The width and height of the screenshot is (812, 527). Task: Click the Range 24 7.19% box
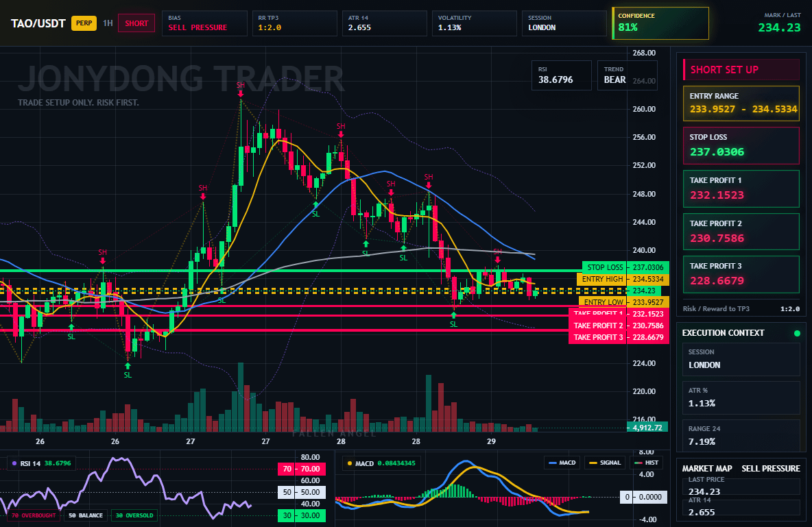741,435
